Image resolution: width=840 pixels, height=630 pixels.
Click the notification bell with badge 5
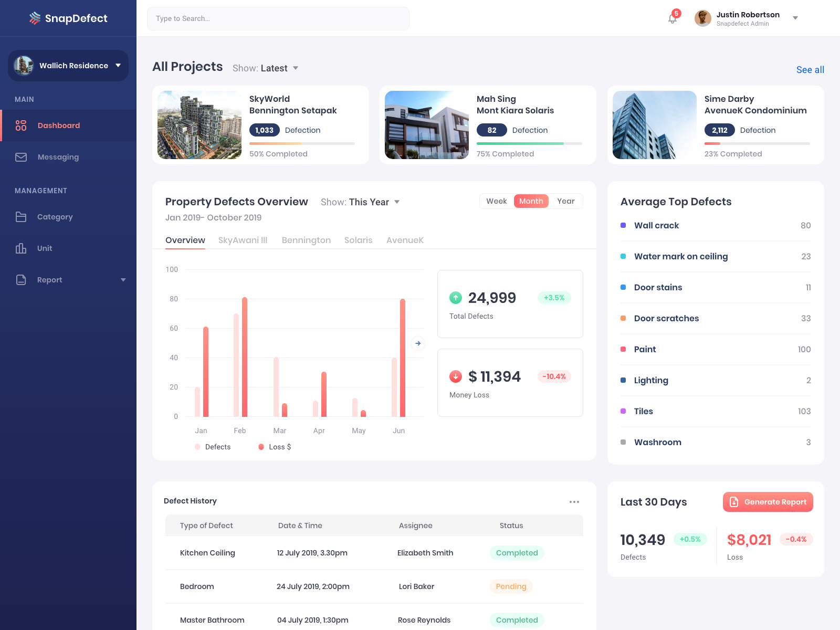tap(673, 18)
